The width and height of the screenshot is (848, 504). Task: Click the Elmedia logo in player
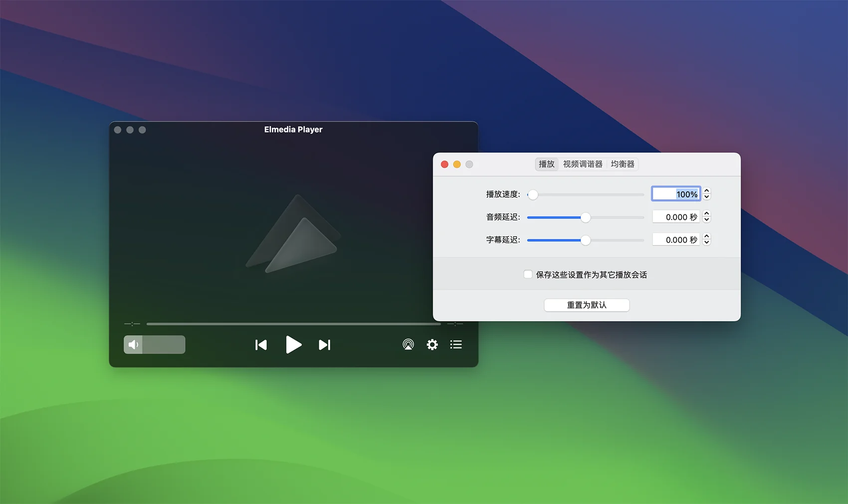click(x=293, y=234)
